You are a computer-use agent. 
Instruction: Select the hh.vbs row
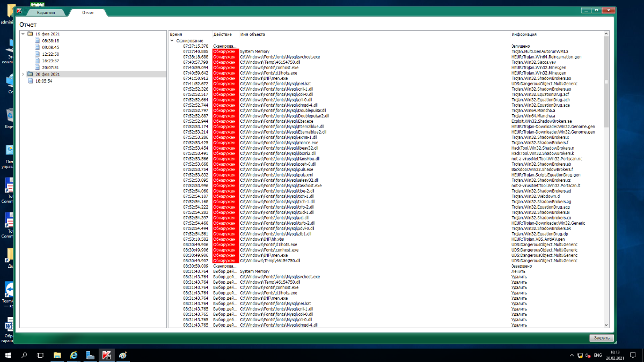click(x=385, y=239)
